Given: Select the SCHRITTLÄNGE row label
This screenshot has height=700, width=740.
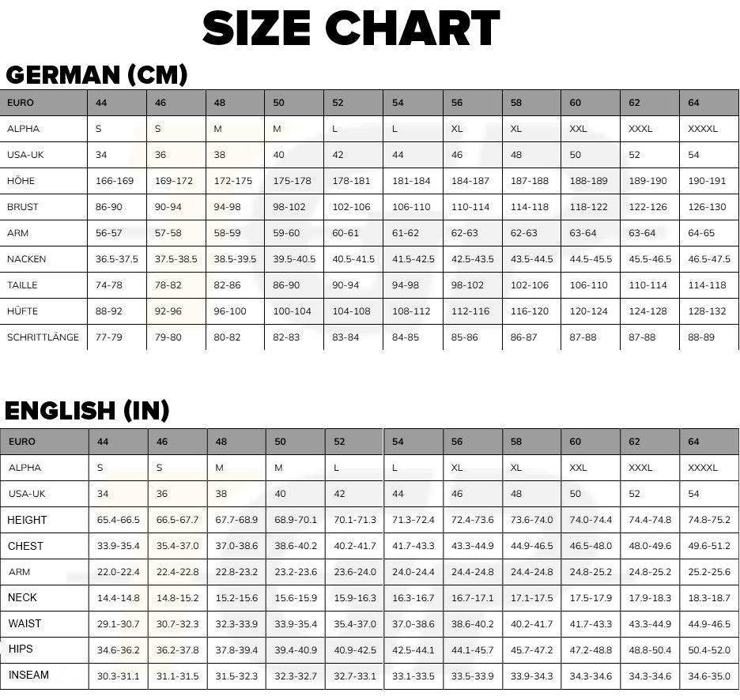Looking at the screenshot, I should tap(43, 337).
